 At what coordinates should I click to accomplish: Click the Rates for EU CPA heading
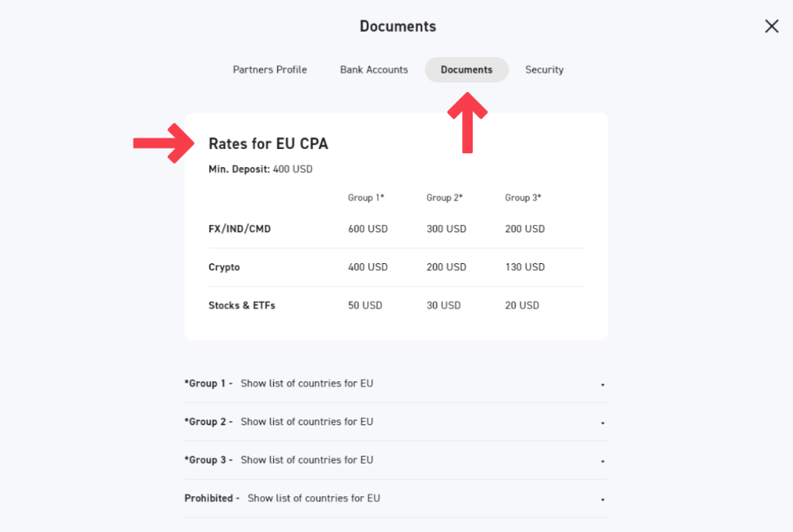(x=268, y=144)
